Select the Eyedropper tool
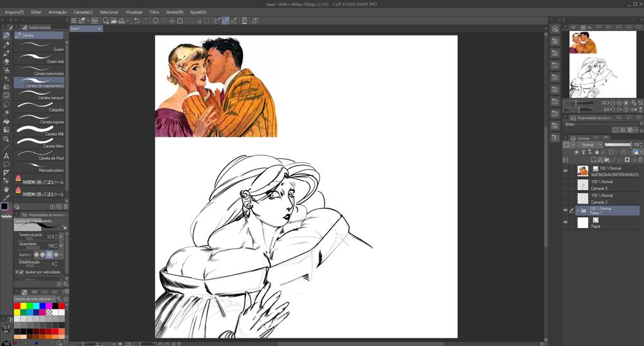Image resolution: width=644 pixels, height=346 pixels. (6, 198)
